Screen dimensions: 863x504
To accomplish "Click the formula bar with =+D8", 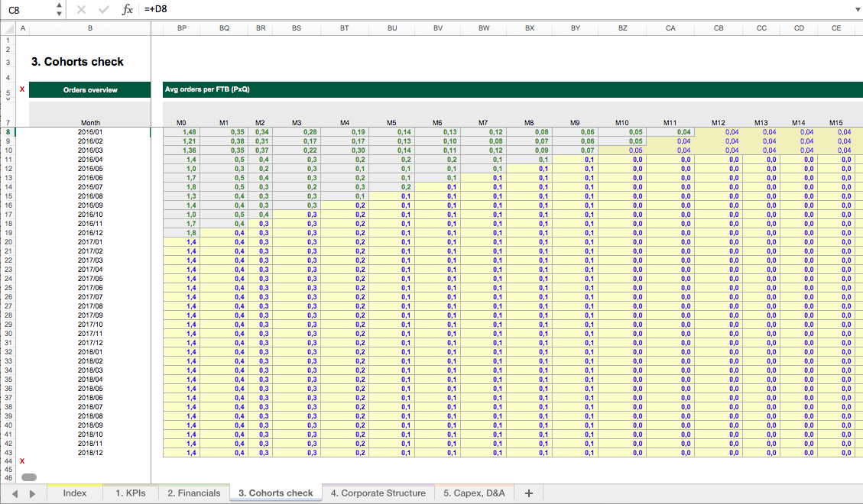I will coord(495,9).
